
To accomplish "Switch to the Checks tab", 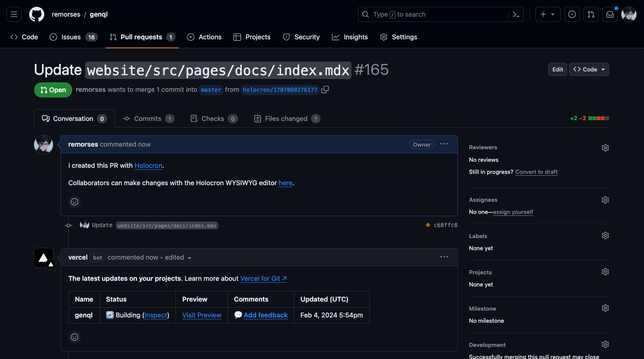I will coord(214,119).
